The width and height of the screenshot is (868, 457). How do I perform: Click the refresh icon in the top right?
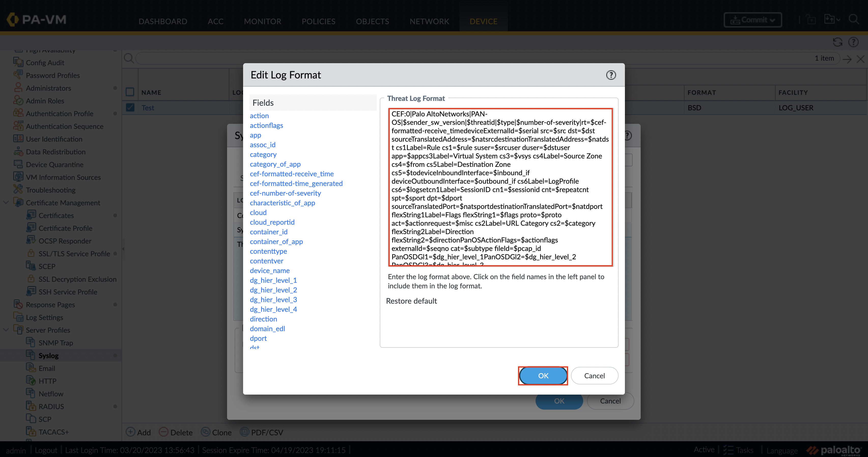[837, 42]
